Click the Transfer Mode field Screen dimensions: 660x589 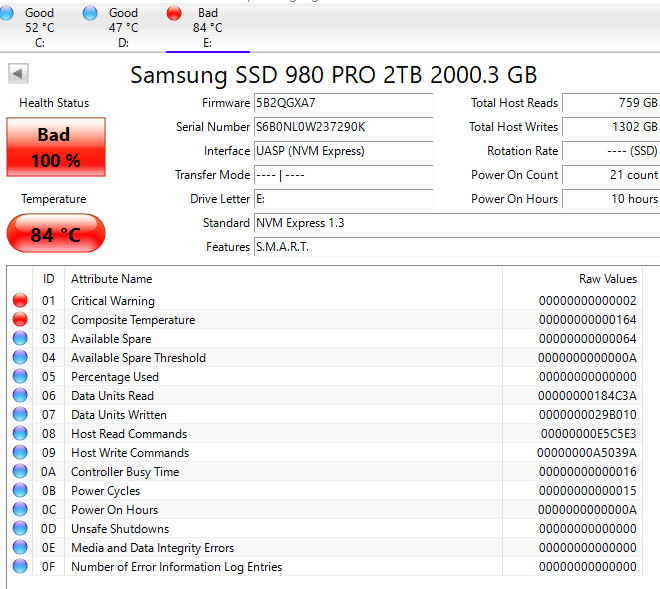pos(343,175)
